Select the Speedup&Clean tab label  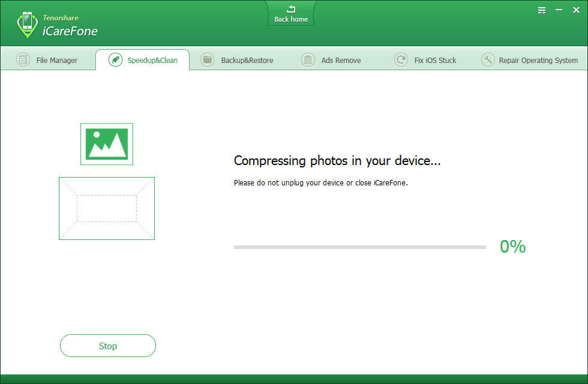pos(152,61)
